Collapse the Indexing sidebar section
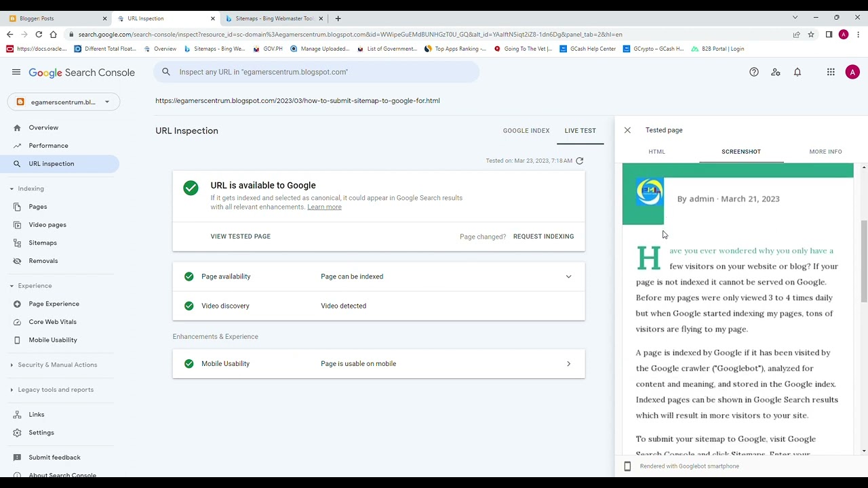868x488 pixels. coord(12,188)
